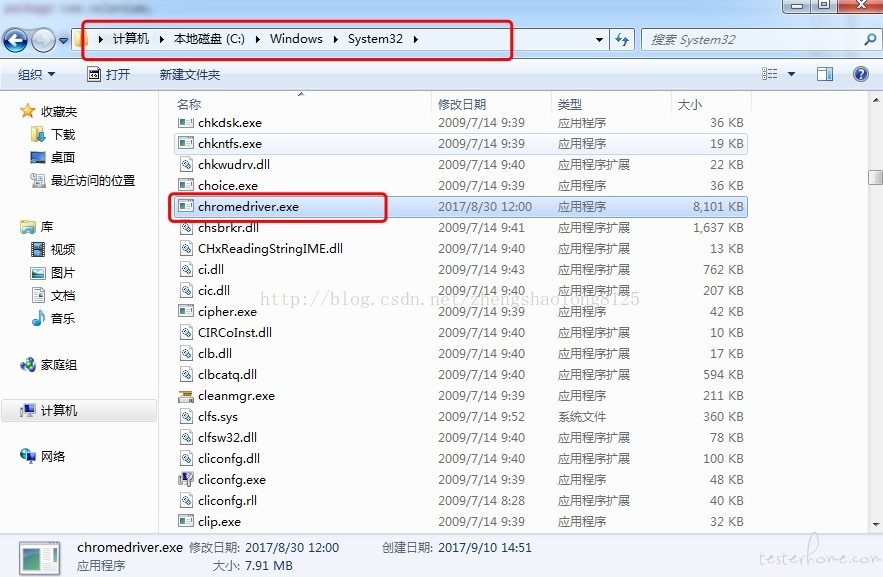Click the details pane chromedriver.exe thumbnail
Image resolution: width=883 pixels, height=577 pixels.
point(39,558)
